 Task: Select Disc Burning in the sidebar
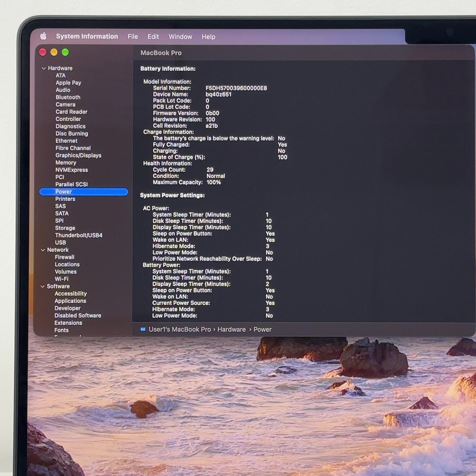tap(72, 134)
